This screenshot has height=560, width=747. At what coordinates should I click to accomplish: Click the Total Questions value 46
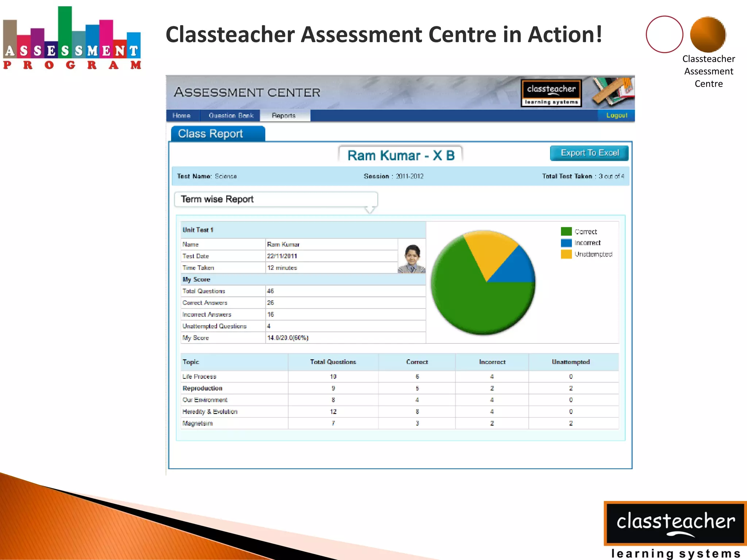coord(270,291)
